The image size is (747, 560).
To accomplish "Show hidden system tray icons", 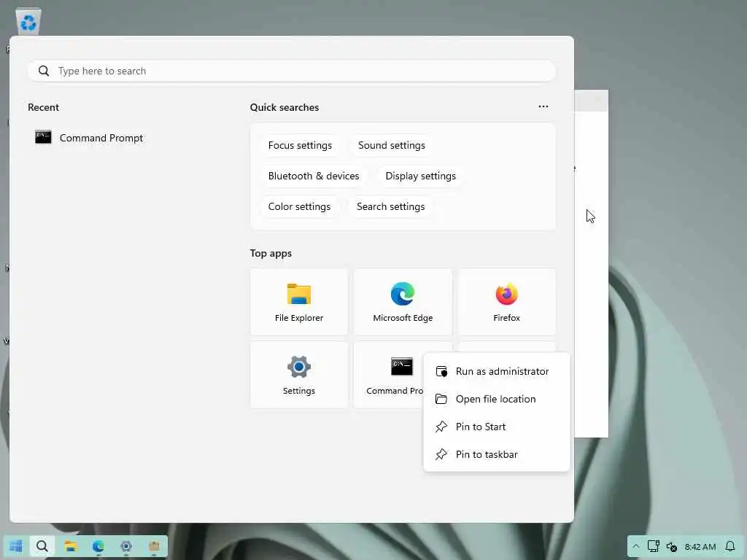I will [636, 546].
